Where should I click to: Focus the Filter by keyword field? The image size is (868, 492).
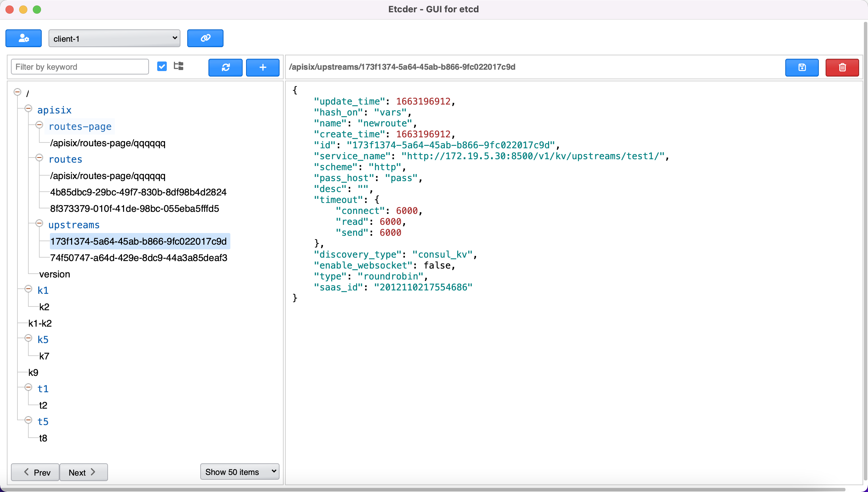tap(80, 67)
